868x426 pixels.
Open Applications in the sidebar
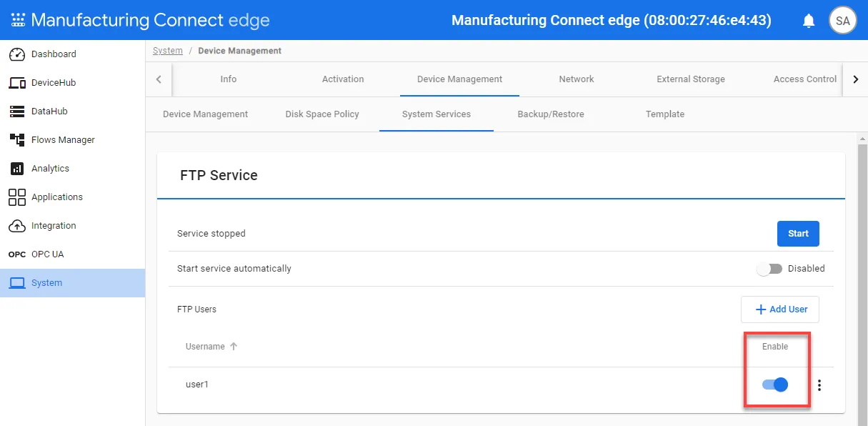(73, 197)
